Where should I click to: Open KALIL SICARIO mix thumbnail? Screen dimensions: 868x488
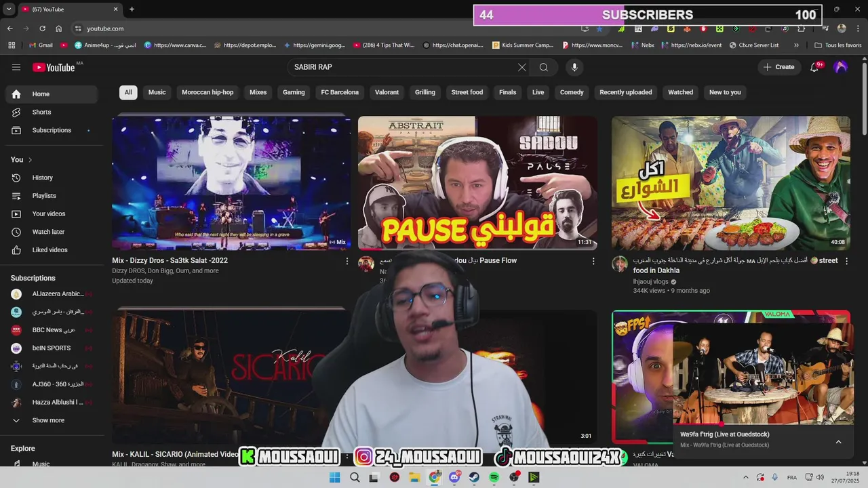(x=231, y=376)
